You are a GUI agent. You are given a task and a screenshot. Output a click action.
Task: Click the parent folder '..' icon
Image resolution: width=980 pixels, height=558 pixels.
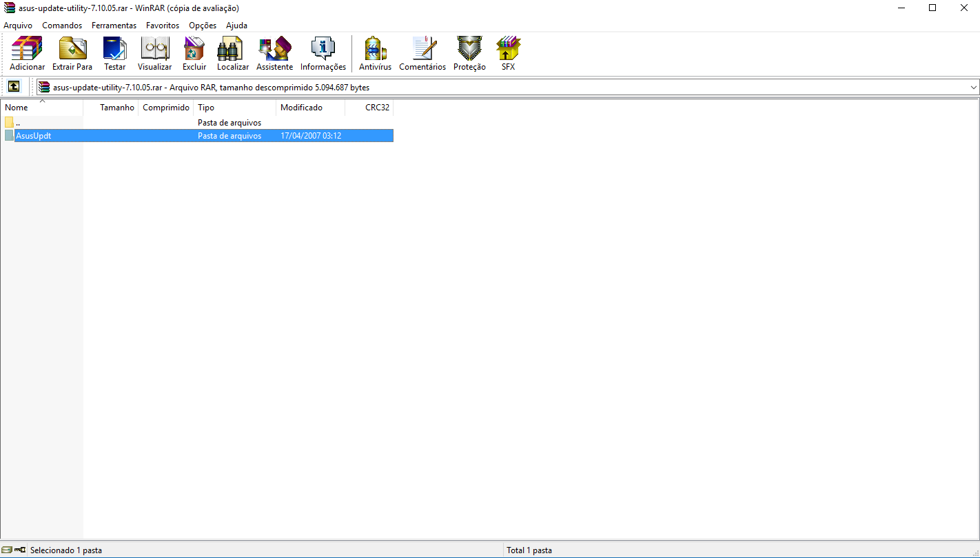[x=9, y=123]
